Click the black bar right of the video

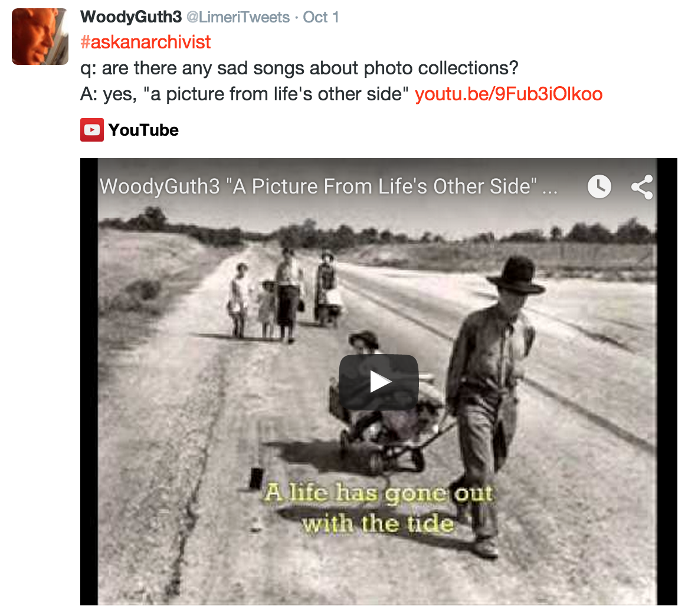(x=667, y=381)
